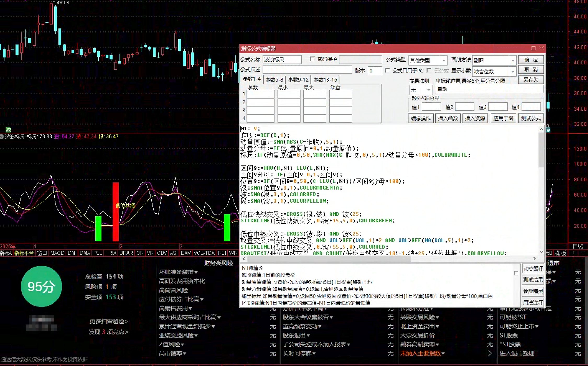Click the 公式描述 input field
This screenshot has height=366, width=588.
307,70
